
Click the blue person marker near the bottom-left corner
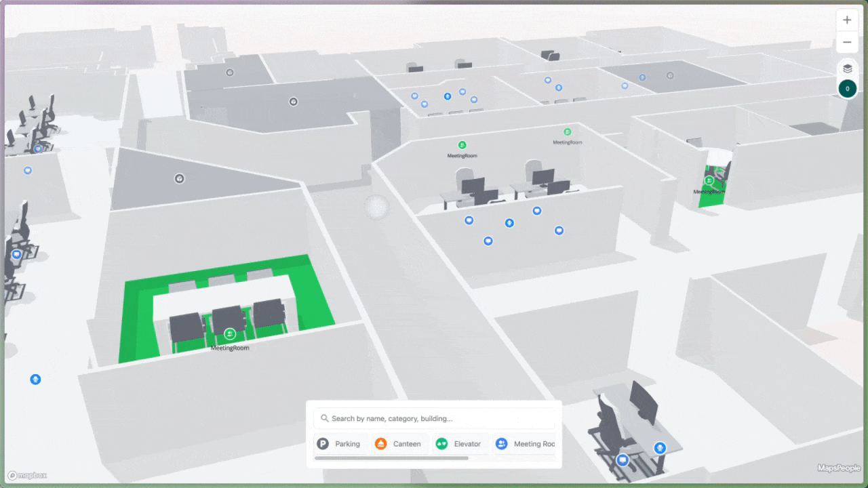point(35,380)
